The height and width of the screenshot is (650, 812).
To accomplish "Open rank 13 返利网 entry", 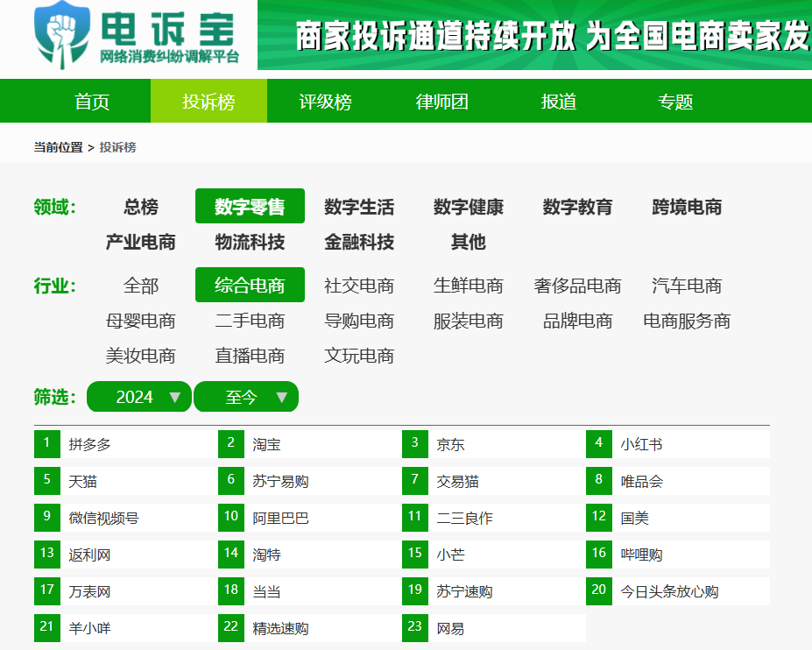I will coord(126,555).
